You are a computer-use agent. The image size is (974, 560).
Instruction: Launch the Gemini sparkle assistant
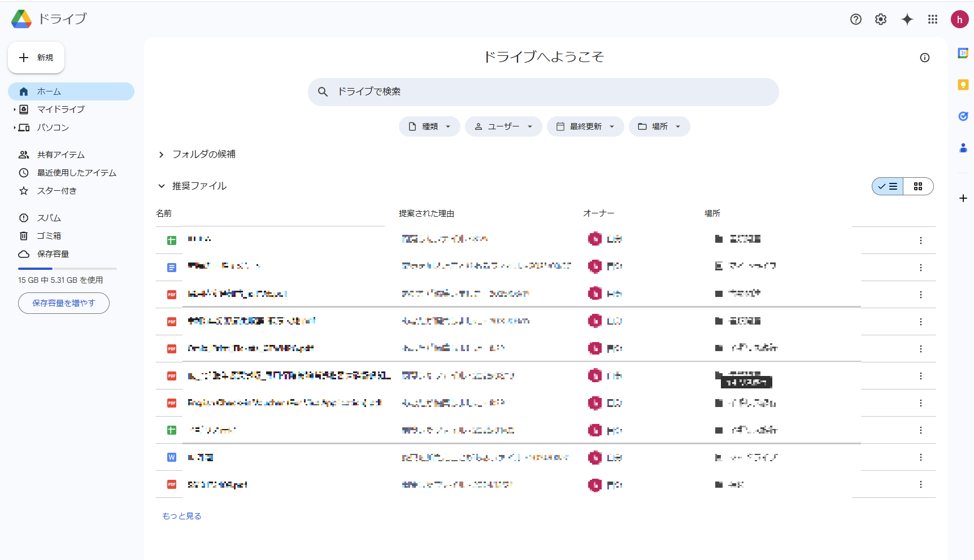[907, 19]
